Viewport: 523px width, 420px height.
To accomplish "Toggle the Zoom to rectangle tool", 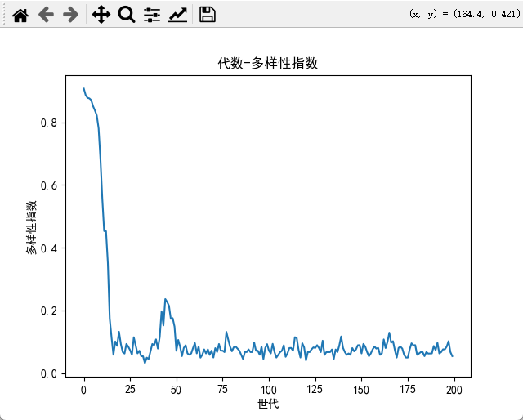I will (126, 14).
